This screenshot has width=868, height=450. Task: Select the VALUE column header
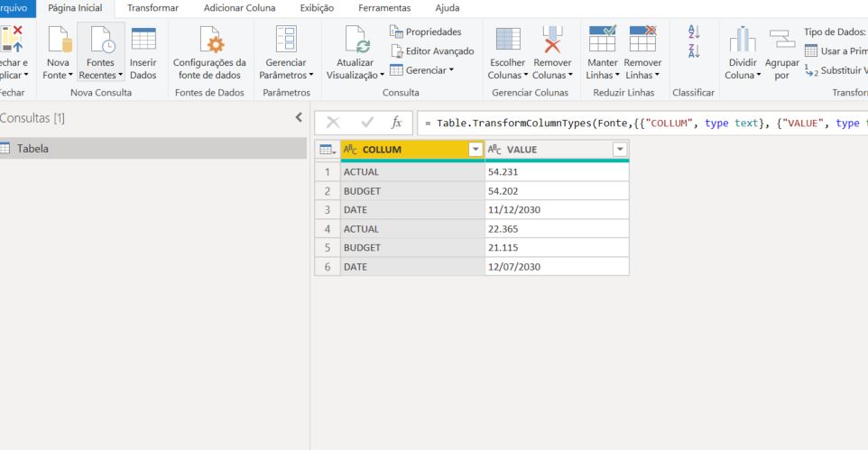[557, 150]
